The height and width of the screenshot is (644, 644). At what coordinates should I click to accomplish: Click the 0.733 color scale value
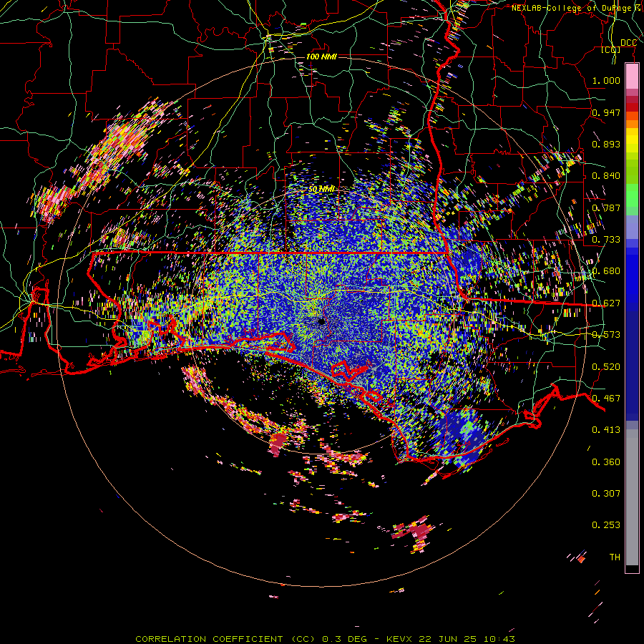[606, 240]
